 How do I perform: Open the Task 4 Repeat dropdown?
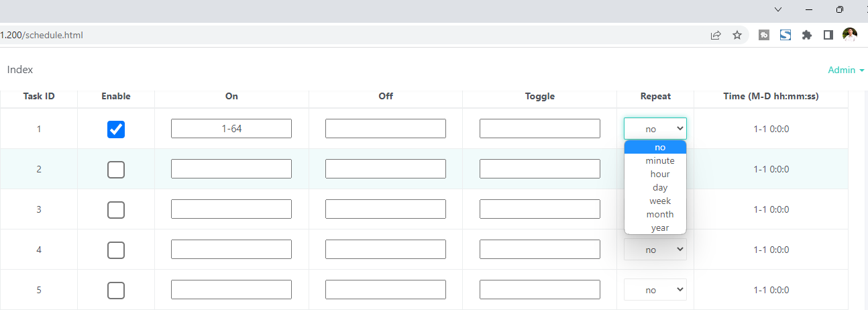coord(655,250)
